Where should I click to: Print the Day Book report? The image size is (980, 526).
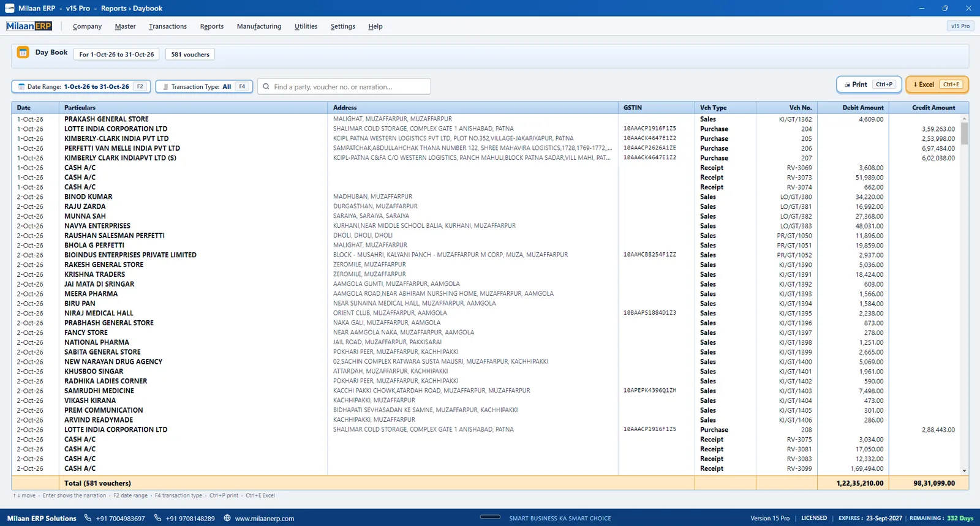click(869, 85)
